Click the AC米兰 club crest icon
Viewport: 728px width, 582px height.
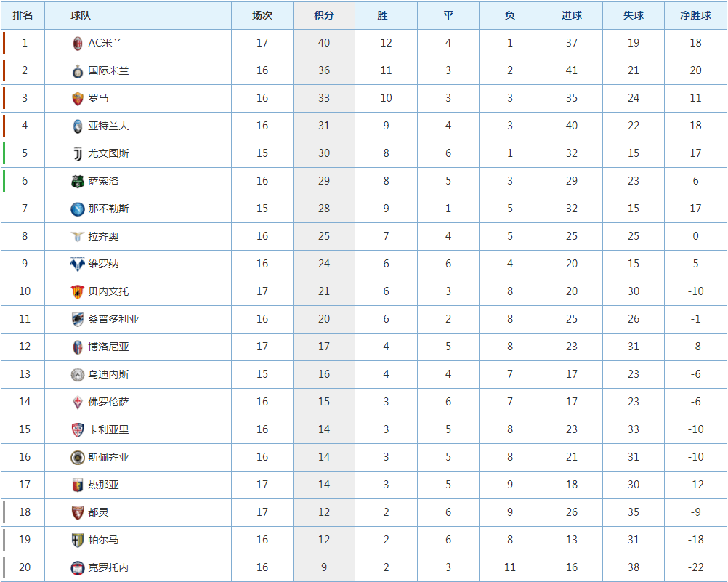click(x=78, y=43)
